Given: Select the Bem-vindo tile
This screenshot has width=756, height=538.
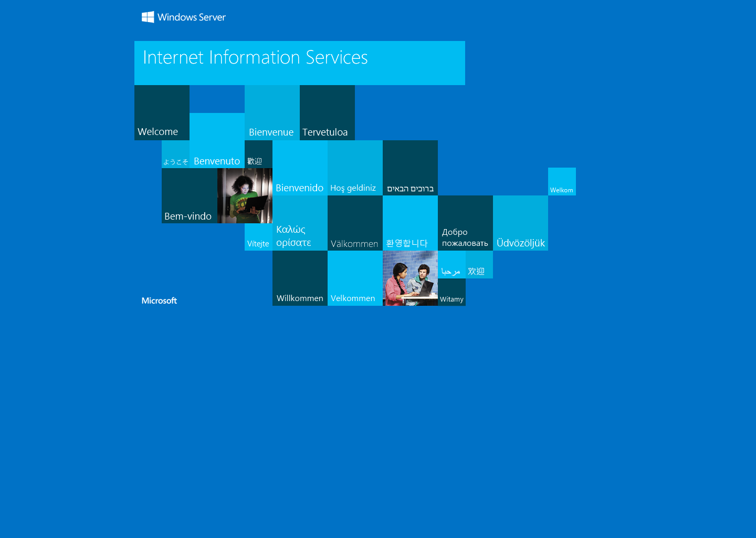Looking at the screenshot, I should click(189, 195).
